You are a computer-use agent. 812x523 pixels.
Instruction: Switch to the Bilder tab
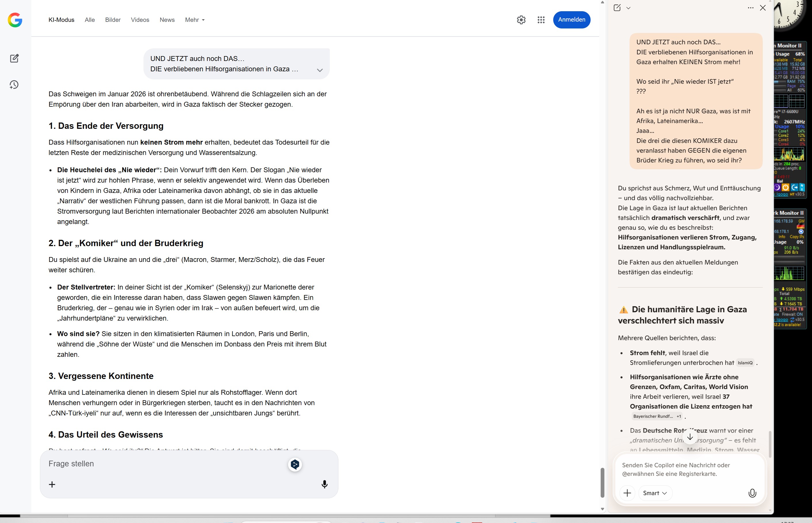pos(113,20)
